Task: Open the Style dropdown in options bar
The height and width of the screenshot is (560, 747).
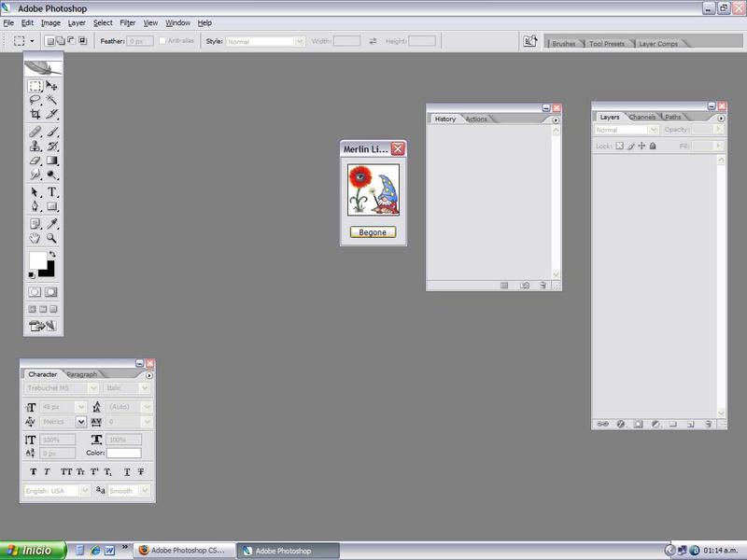Action: tap(300, 41)
